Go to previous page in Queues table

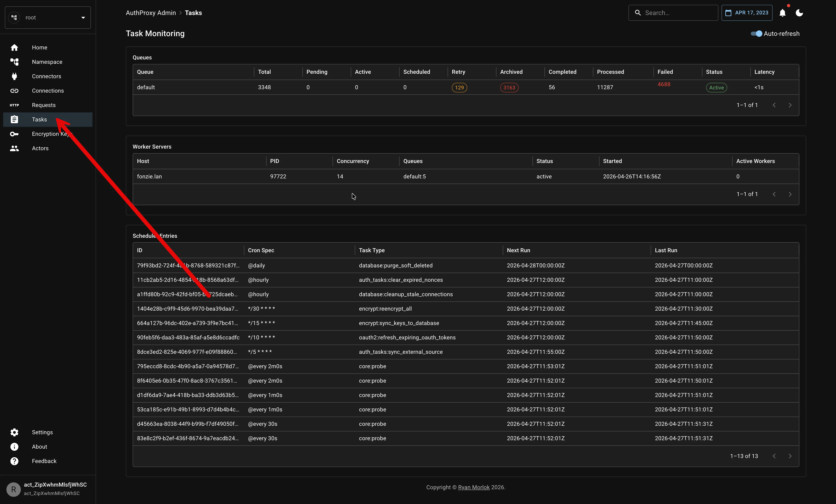point(774,105)
